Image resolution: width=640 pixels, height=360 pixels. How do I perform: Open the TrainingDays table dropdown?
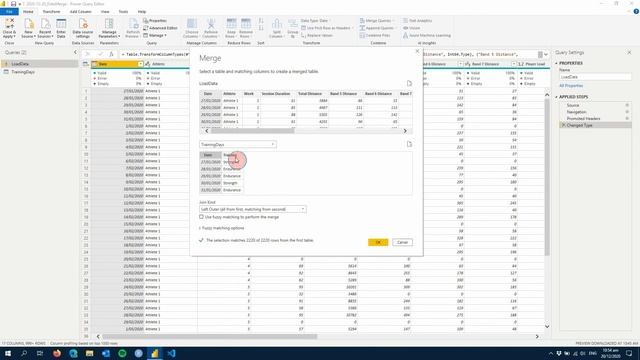[x=238, y=144]
